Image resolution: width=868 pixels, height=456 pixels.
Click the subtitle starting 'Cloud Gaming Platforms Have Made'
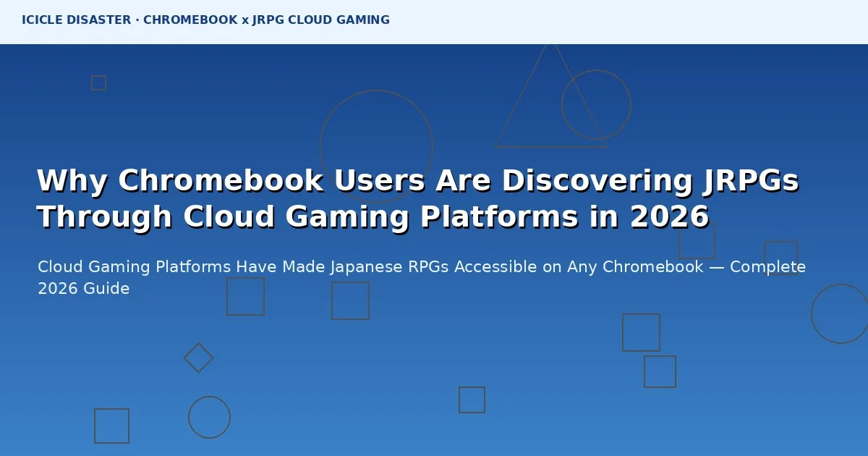(422, 277)
